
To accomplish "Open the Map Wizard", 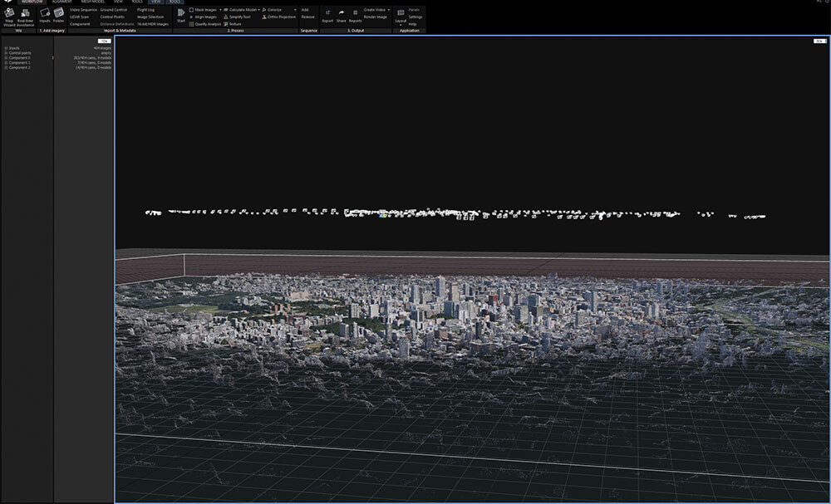I will tap(9, 13).
